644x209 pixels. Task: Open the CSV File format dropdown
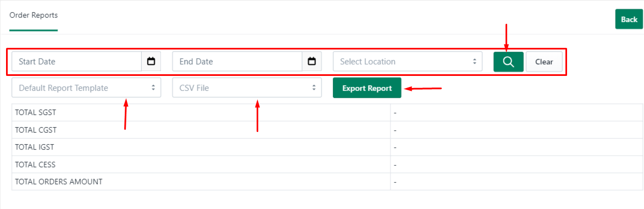(247, 87)
